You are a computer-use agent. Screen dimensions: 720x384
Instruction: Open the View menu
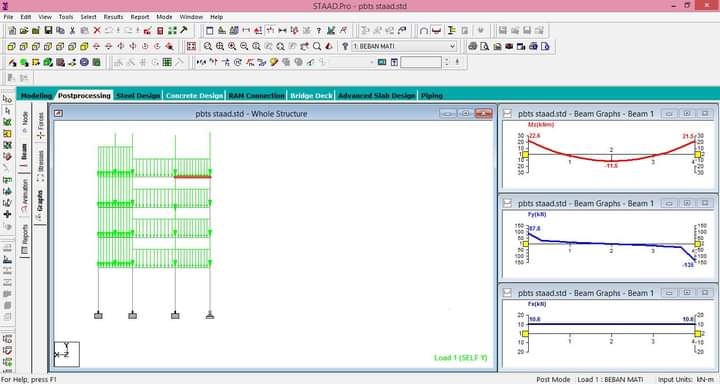[45, 17]
